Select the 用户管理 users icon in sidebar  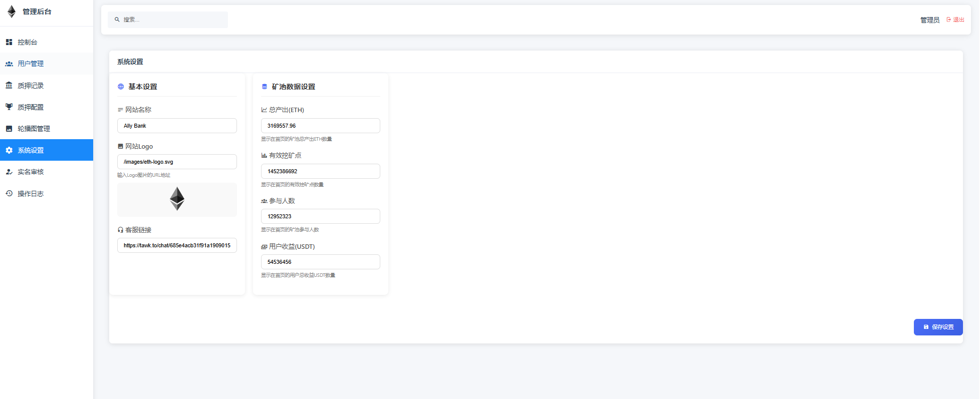click(x=9, y=64)
